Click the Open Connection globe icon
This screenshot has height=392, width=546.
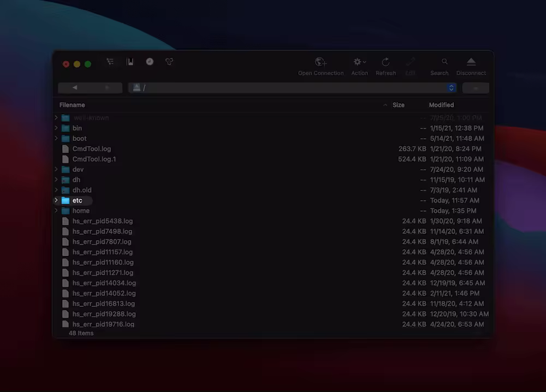pos(321,62)
